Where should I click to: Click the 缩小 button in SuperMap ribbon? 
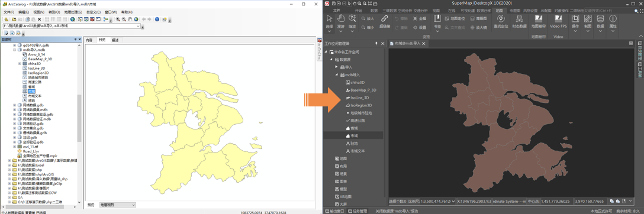(x=368, y=27)
